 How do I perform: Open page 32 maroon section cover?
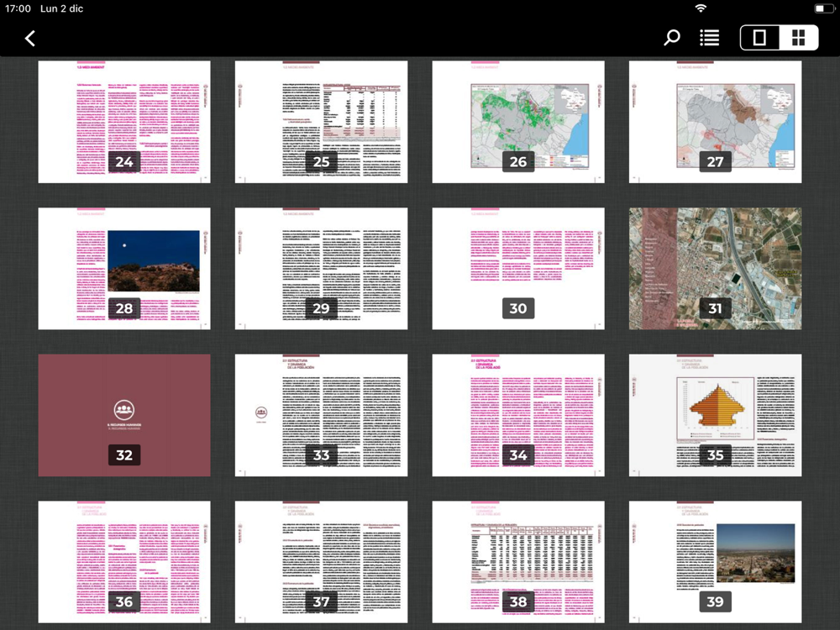[124, 415]
